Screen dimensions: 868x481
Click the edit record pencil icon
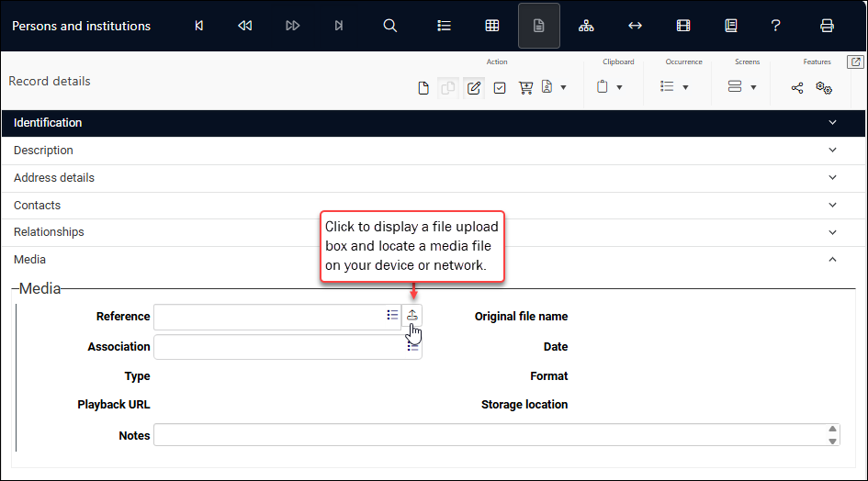click(x=474, y=88)
